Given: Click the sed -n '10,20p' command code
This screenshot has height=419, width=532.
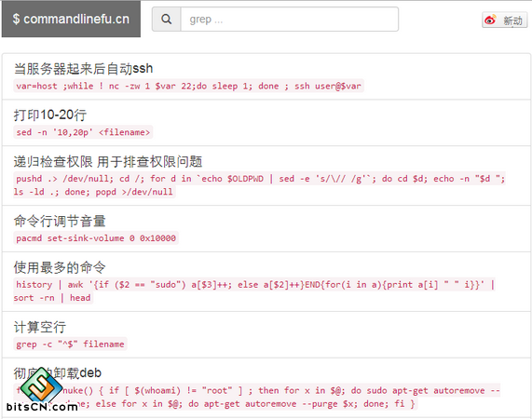Looking at the screenshot, I should tap(83, 132).
